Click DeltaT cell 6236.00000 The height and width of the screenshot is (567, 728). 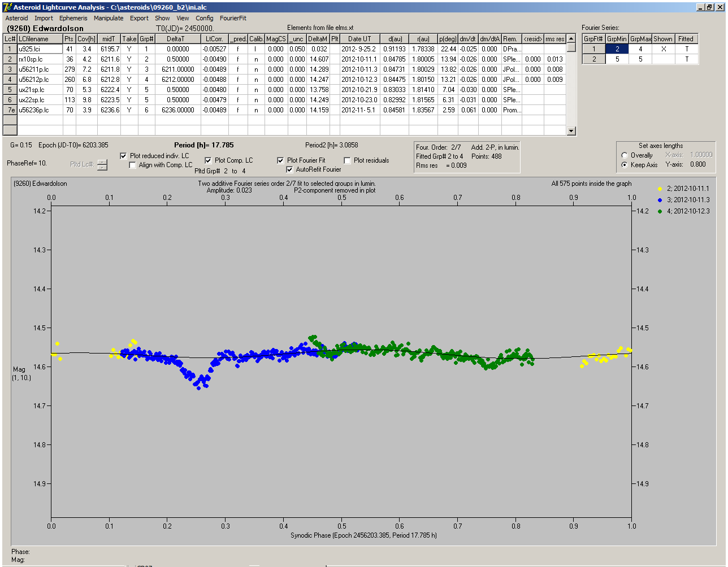(x=178, y=110)
